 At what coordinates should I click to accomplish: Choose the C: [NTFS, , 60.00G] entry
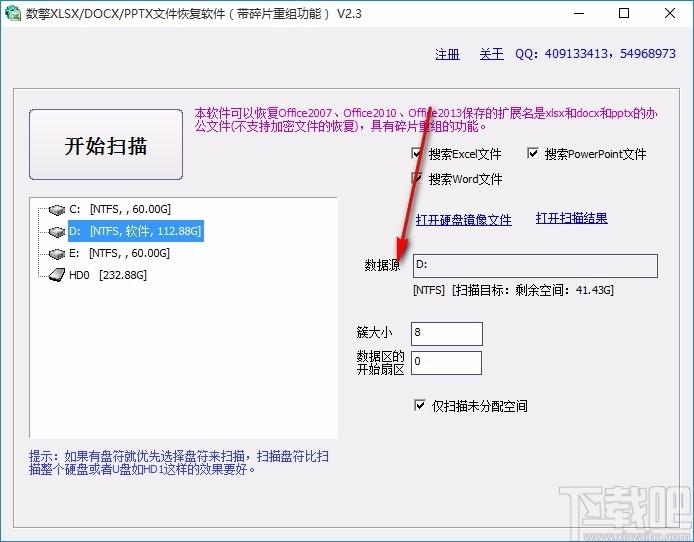click(120, 209)
